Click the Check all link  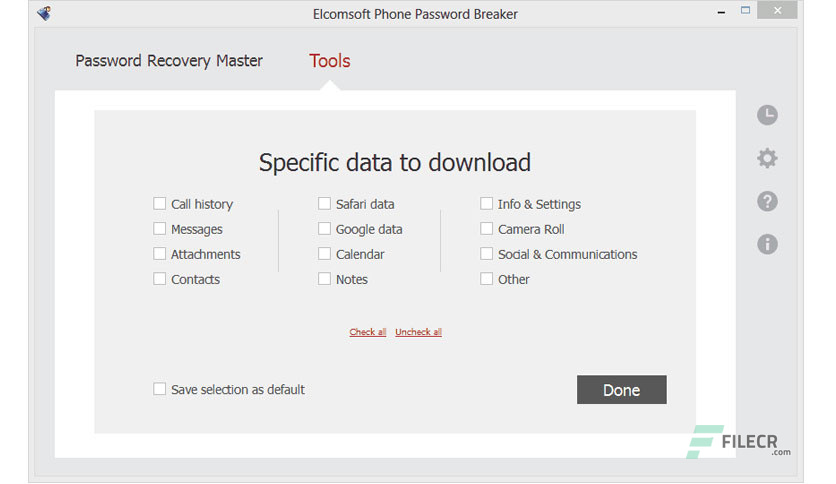click(x=368, y=332)
